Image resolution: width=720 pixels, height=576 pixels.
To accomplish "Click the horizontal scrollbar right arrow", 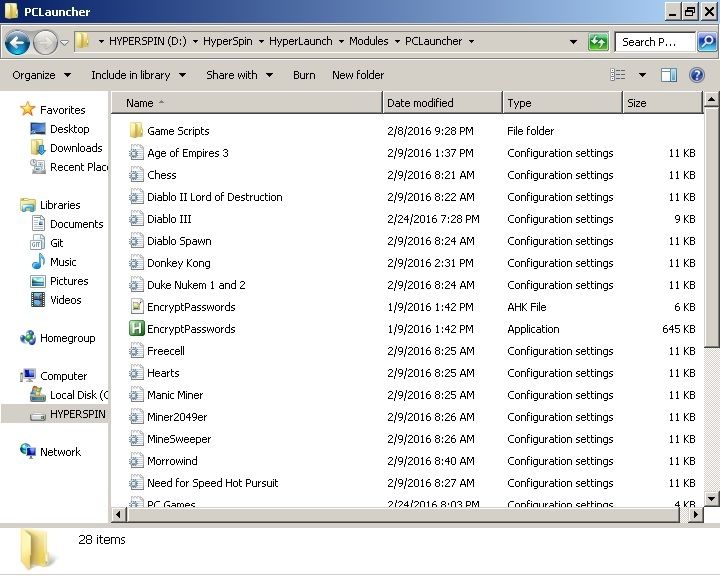I will pyautogui.click(x=695, y=514).
